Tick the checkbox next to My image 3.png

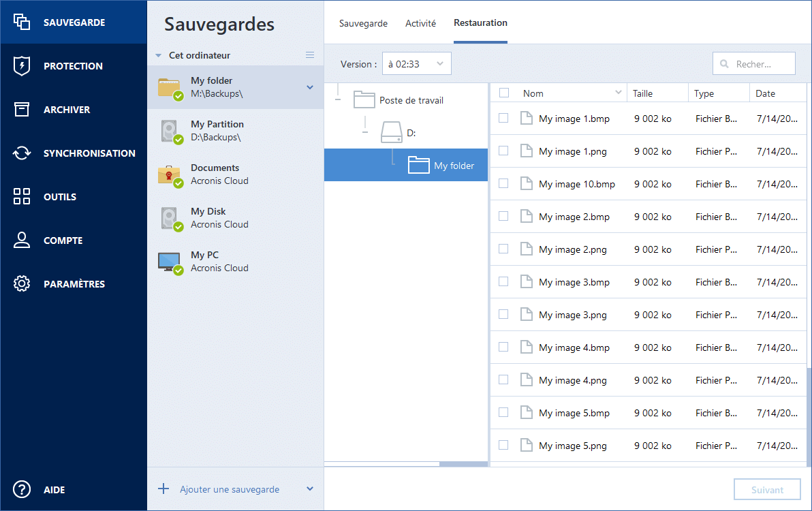tap(503, 314)
